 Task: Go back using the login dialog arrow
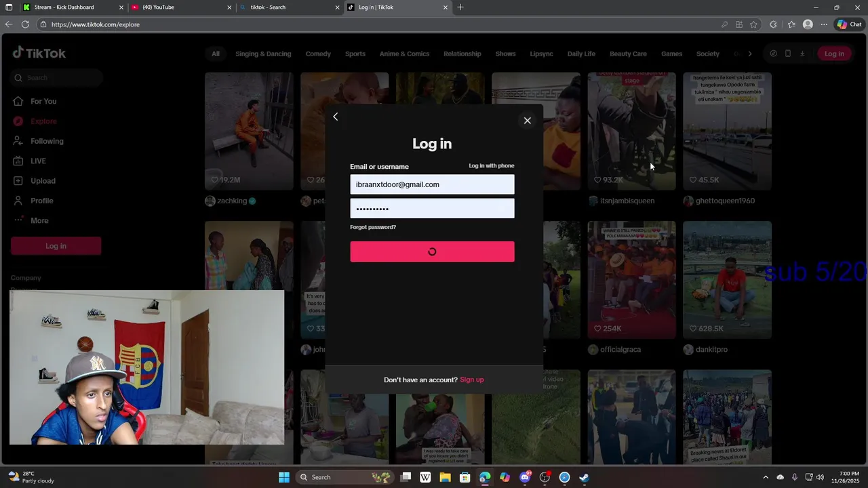point(335,117)
